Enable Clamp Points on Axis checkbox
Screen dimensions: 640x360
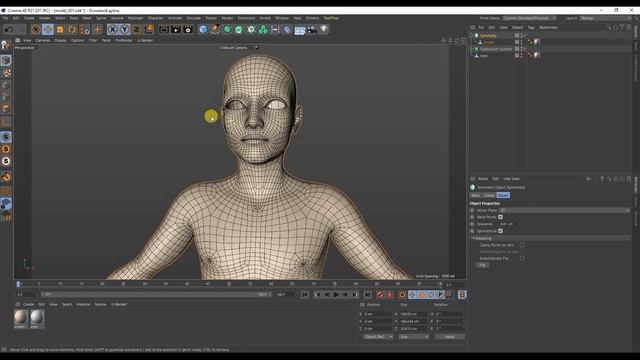click(x=522, y=245)
